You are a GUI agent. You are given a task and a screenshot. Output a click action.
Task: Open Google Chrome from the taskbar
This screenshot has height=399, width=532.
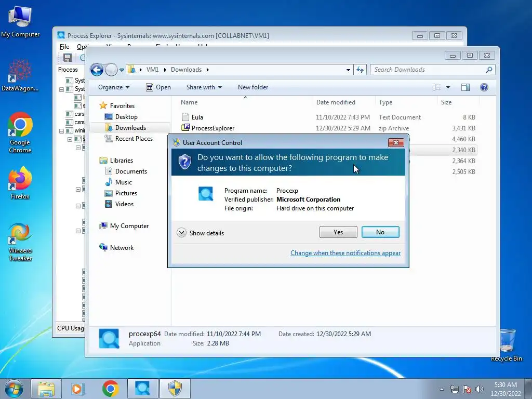click(x=110, y=389)
